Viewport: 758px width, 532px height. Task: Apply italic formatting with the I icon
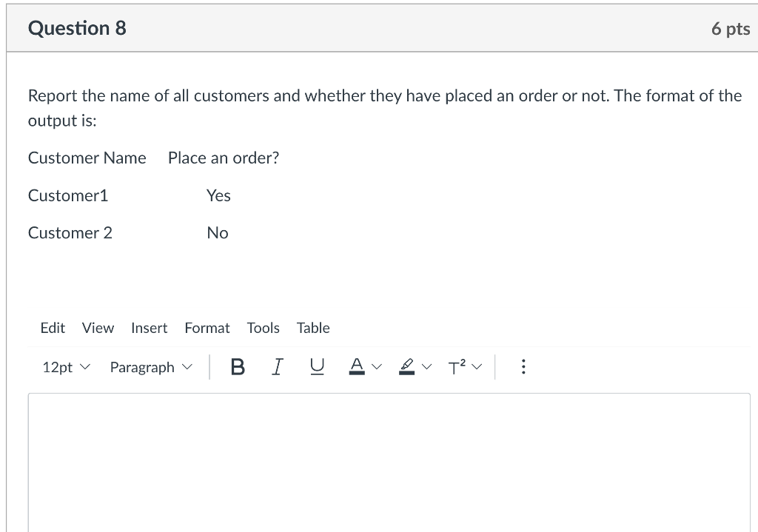point(277,367)
